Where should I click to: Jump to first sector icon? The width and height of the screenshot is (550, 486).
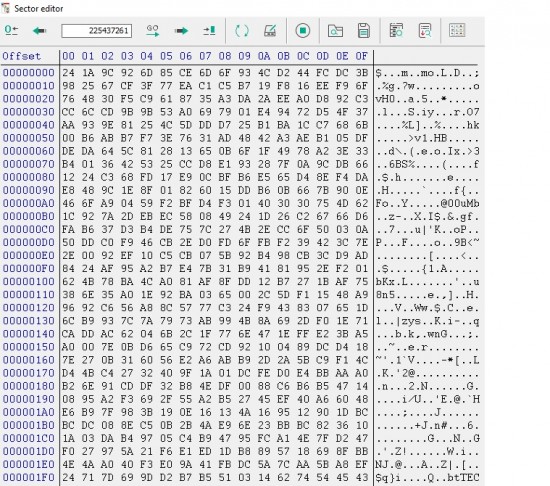[11, 31]
